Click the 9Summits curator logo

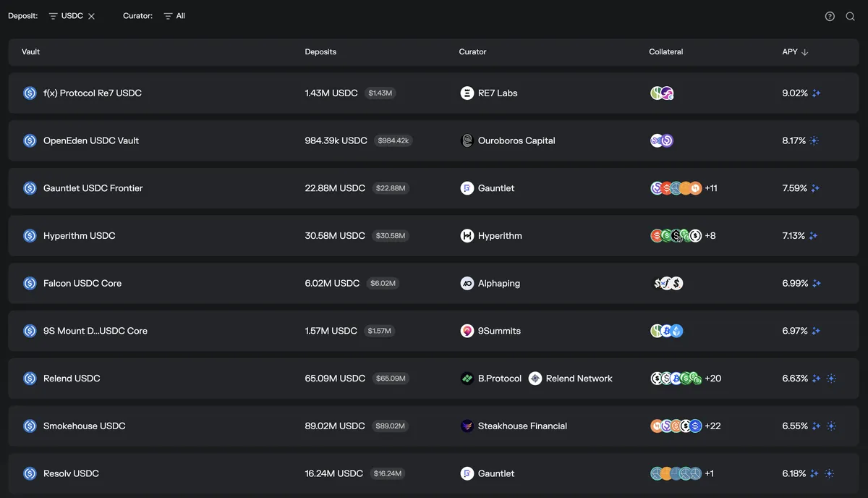[467, 331]
